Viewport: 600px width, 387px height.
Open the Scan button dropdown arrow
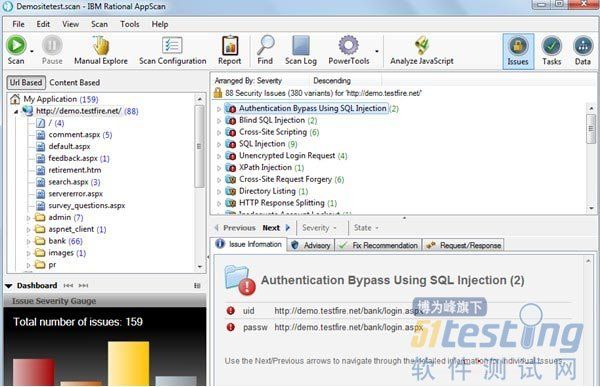(32, 51)
